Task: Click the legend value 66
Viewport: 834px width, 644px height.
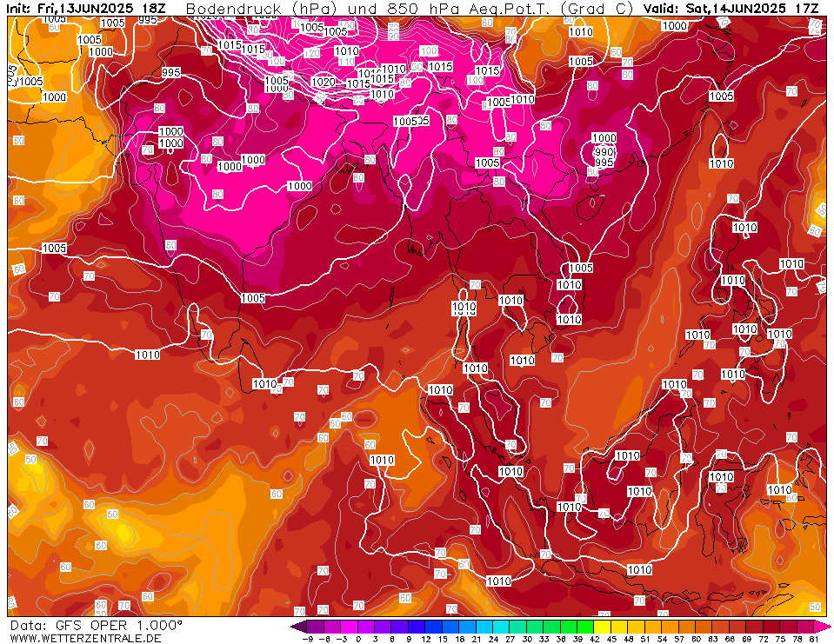Action: [x=729, y=639]
